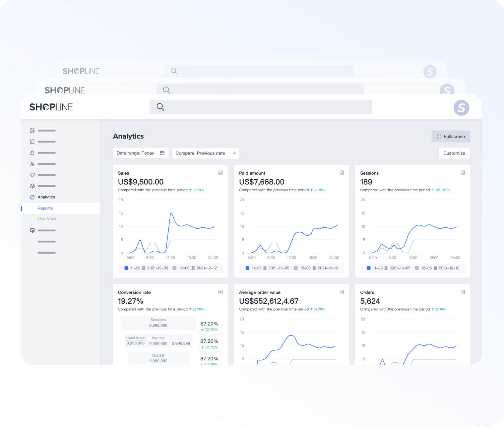
Task: Click the sidebar shopping bag icon
Action: coord(32,153)
